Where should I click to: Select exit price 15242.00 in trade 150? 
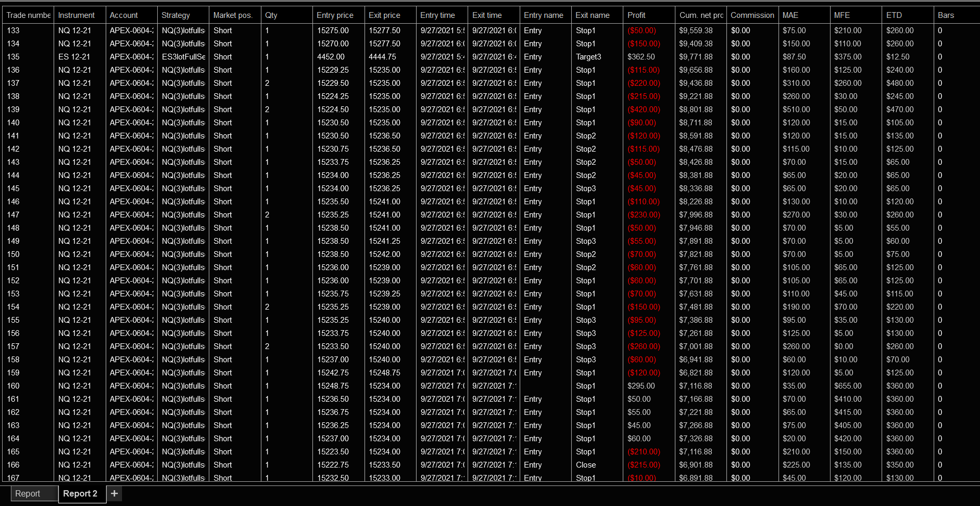(x=385, y=254)
